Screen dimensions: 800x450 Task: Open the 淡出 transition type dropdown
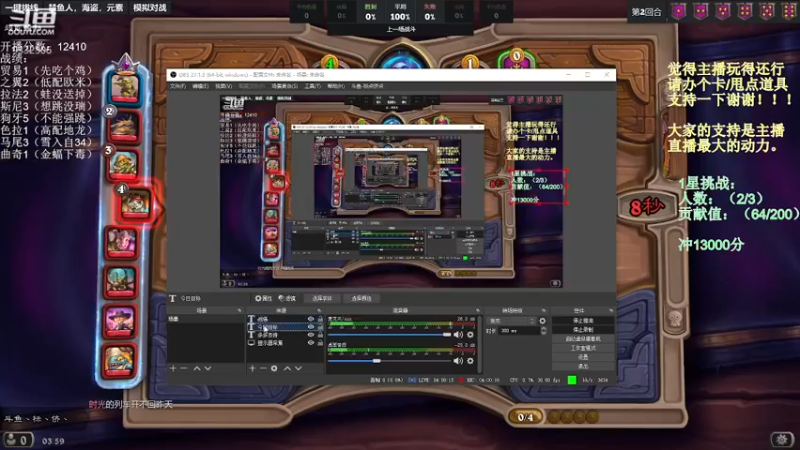click(x=512, y=321)
